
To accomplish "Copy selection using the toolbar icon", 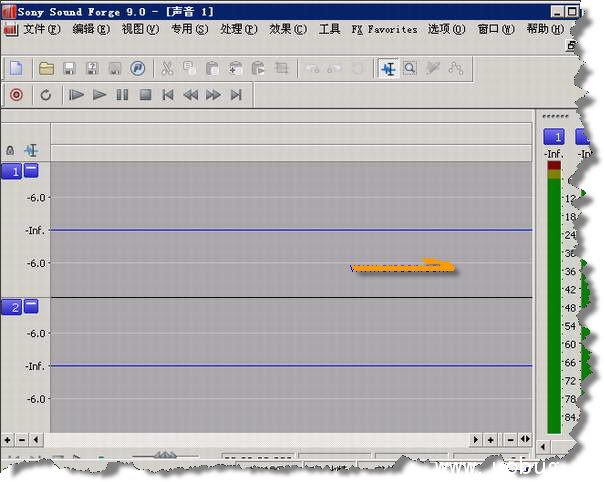I will coord(189,69).
